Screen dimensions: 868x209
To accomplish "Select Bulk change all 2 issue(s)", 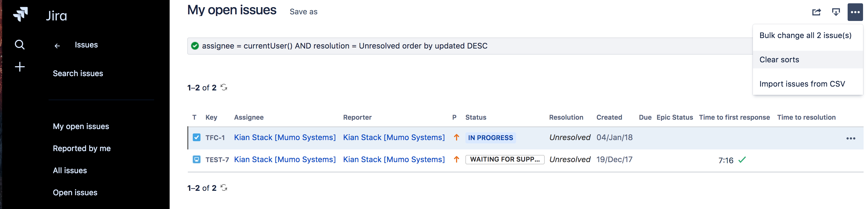I will 805,35.
